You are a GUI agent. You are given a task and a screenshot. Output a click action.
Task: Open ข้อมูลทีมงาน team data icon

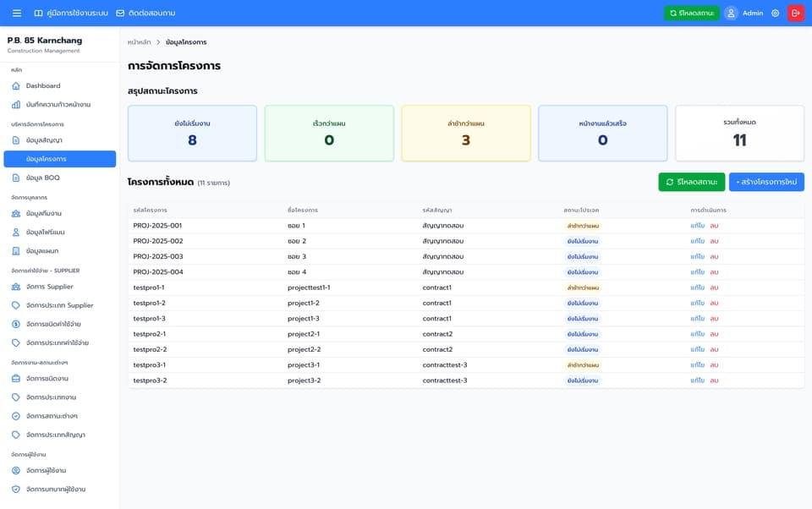16,213
